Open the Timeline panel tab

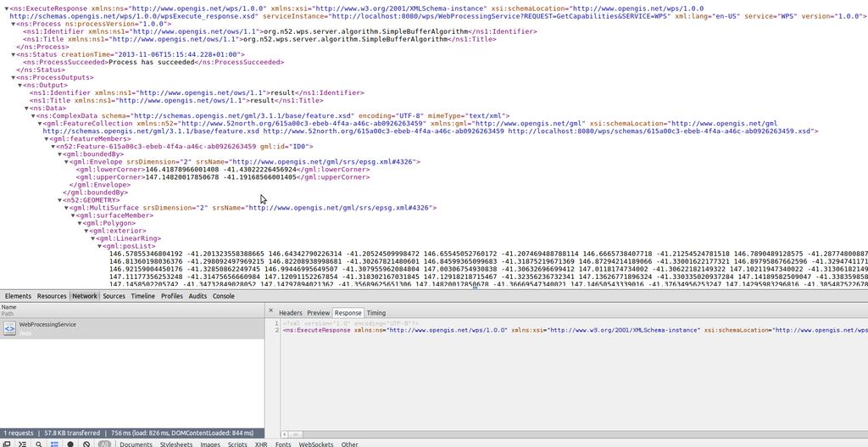(142, 296)
